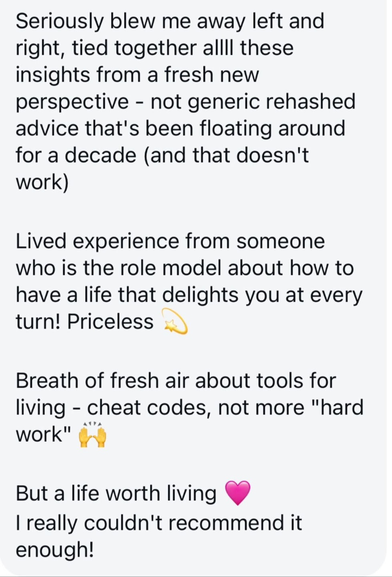Click 'advice that's been floating around'
This screenshot has height=577, width=392.
pos(180,128)
